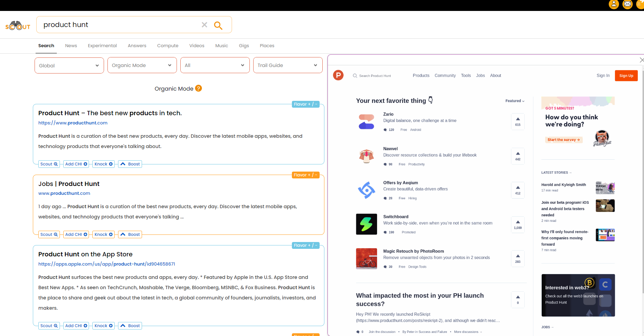This screenshot has height=336, width=644.
Task: Click the Scout binoculars logo
Action: point(18,26)
